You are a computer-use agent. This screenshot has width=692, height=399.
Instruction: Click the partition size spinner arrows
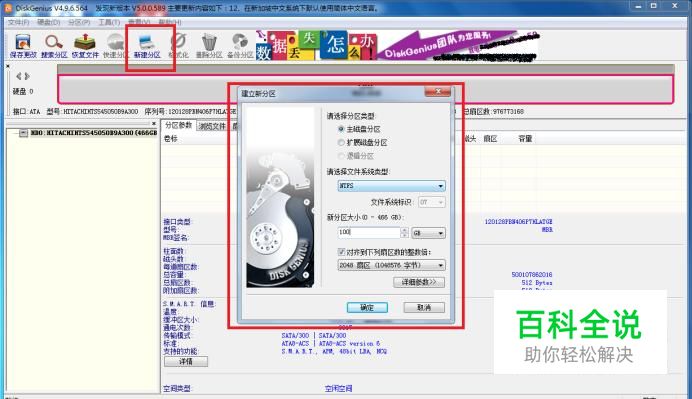click(x=405, y=233)
